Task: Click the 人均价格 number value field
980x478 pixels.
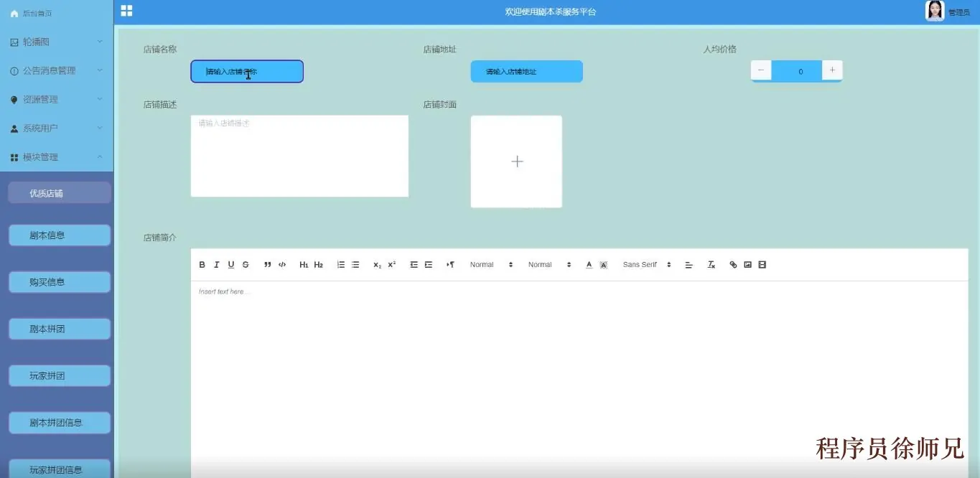Action: [797, 71]
